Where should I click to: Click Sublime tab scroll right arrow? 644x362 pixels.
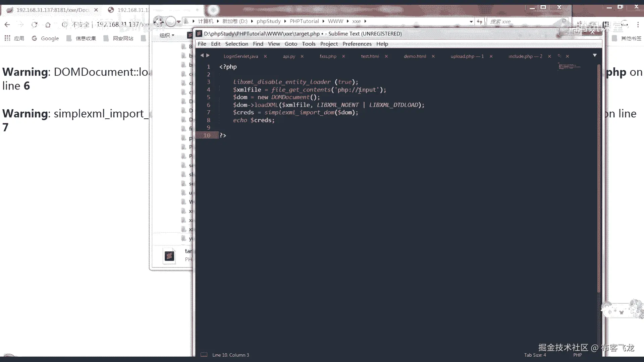tap(208, 56)
